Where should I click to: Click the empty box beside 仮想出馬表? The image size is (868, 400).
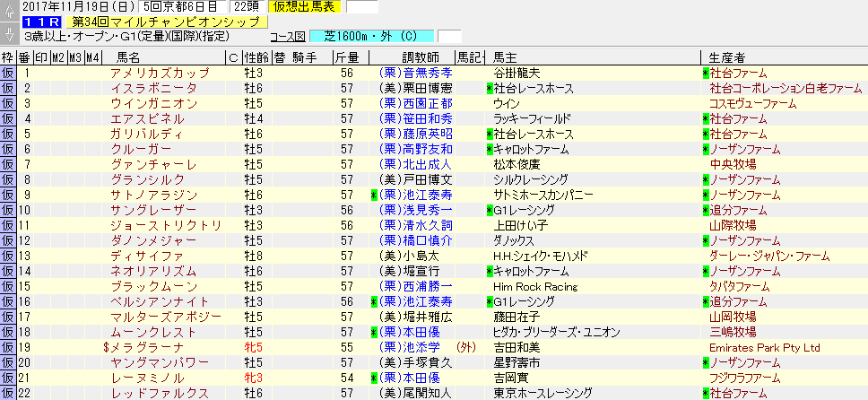click(362, 7)
